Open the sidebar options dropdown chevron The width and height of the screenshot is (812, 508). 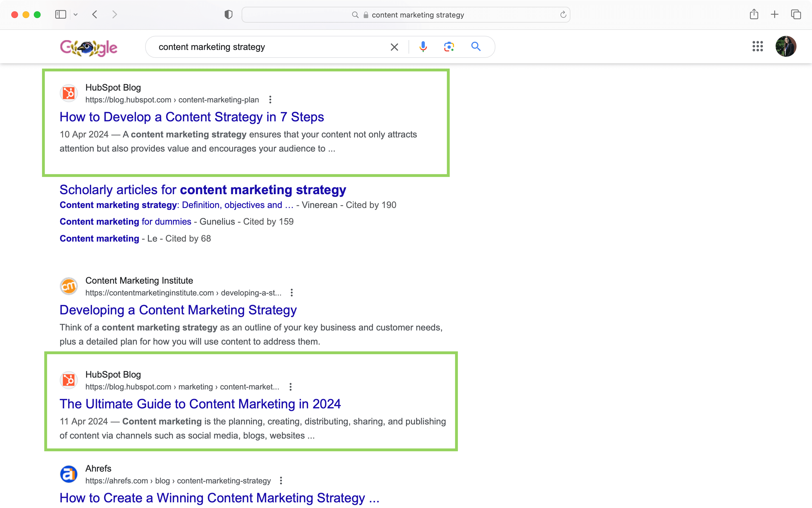(76, 14)
